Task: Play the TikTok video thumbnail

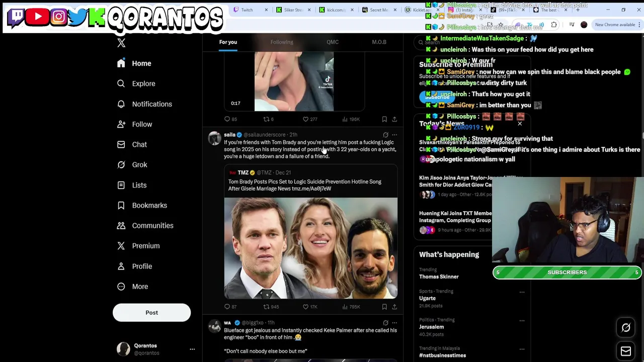Action: click(x=294, y=80)
